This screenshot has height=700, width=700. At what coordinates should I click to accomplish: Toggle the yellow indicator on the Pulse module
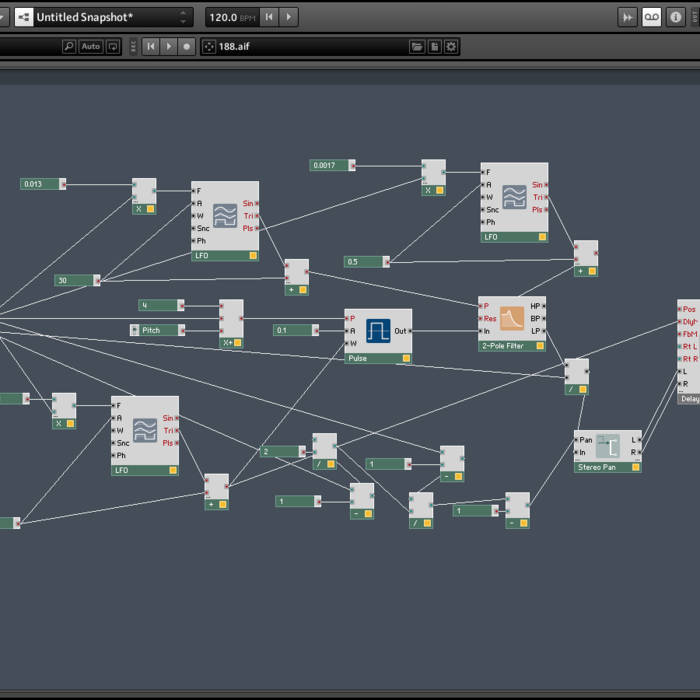tap(403, 358)
